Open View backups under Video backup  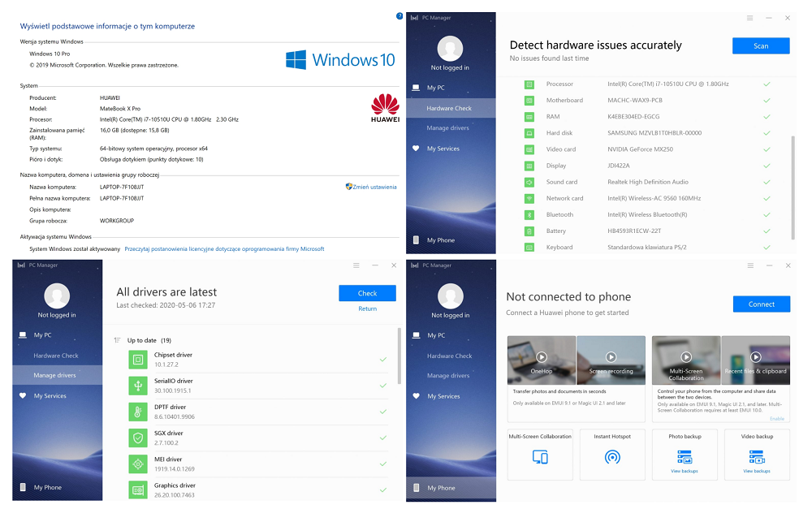tap(757, 471)
